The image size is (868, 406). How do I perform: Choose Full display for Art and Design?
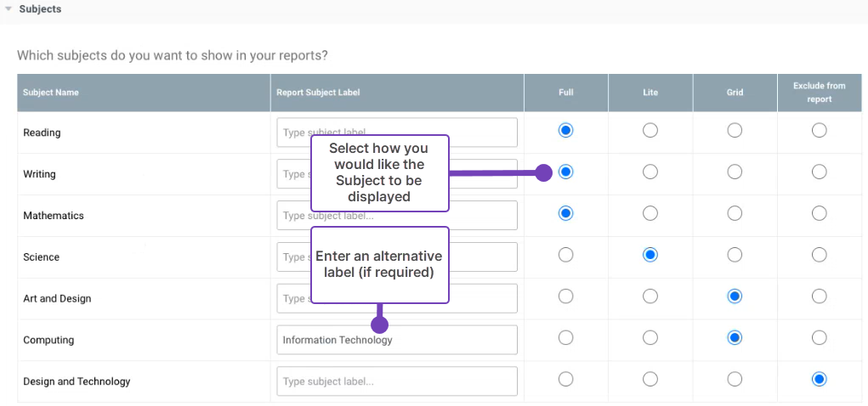565,296
